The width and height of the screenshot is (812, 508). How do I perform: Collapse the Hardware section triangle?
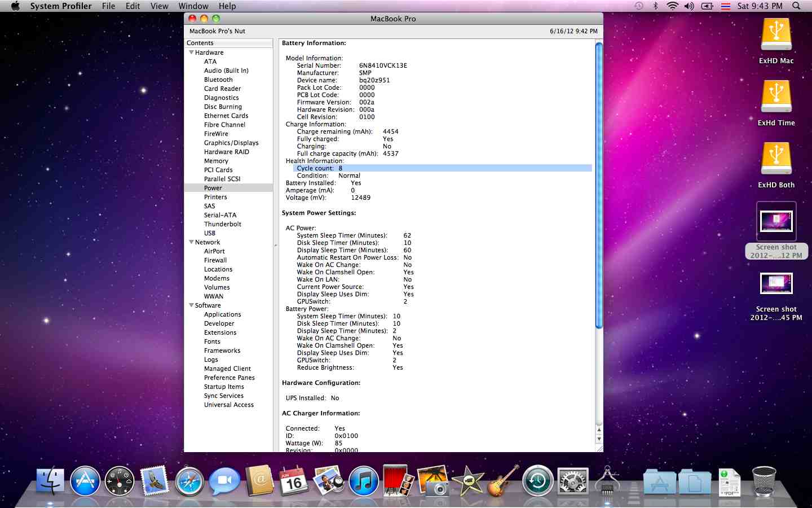click(192, 52)
